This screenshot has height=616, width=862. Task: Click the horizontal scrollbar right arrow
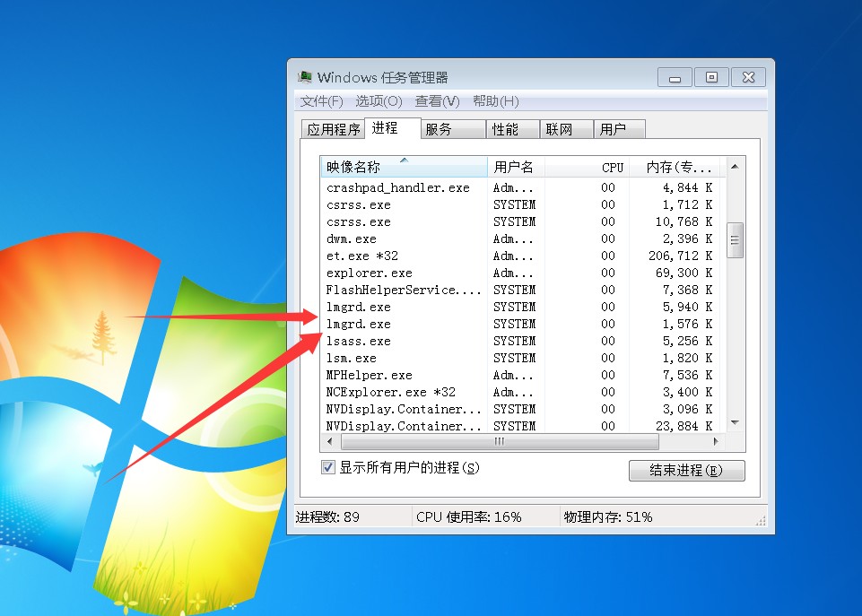[715, 442]
